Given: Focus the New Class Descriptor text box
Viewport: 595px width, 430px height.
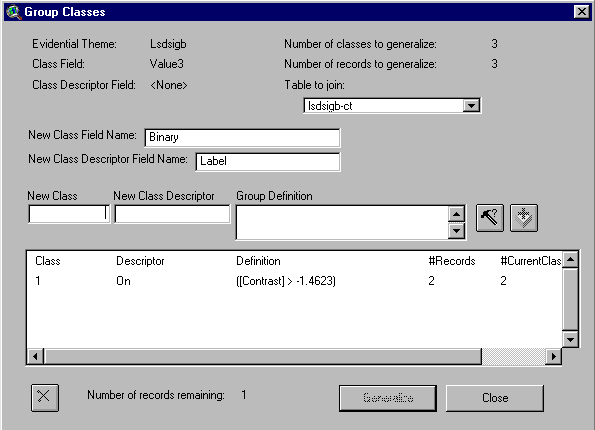Looking at the screenshot, I should 172,214.
